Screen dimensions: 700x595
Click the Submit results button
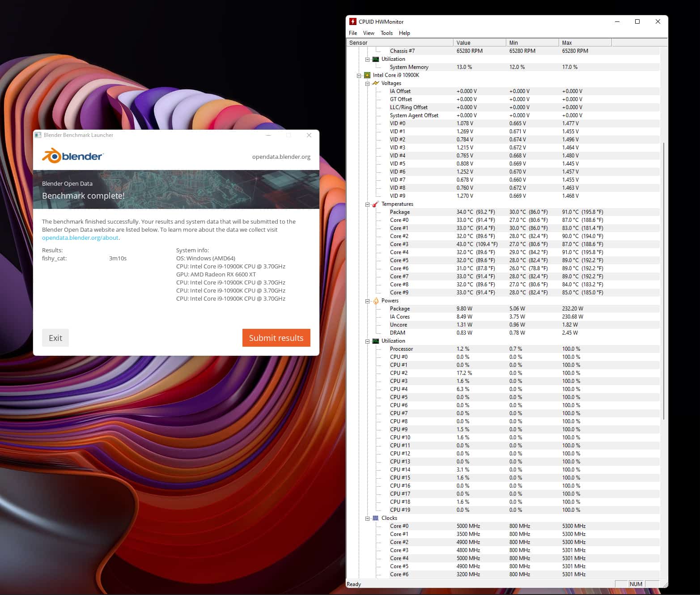click(276, 338)
